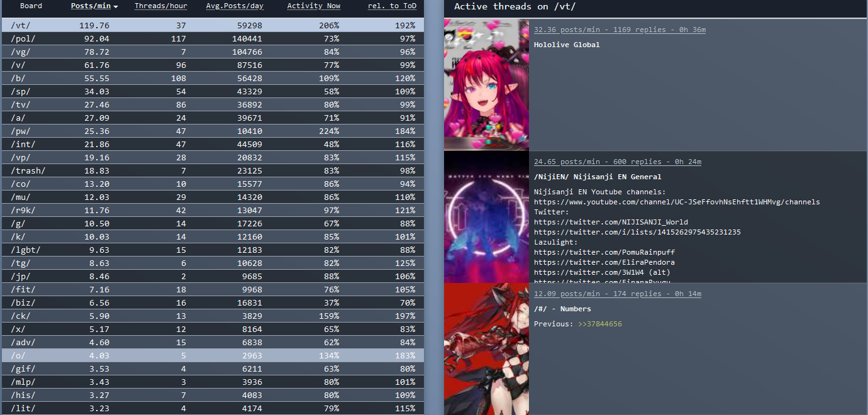Click the 224% activity value for /pw/
868x415 pixels.
pos(329,131)
